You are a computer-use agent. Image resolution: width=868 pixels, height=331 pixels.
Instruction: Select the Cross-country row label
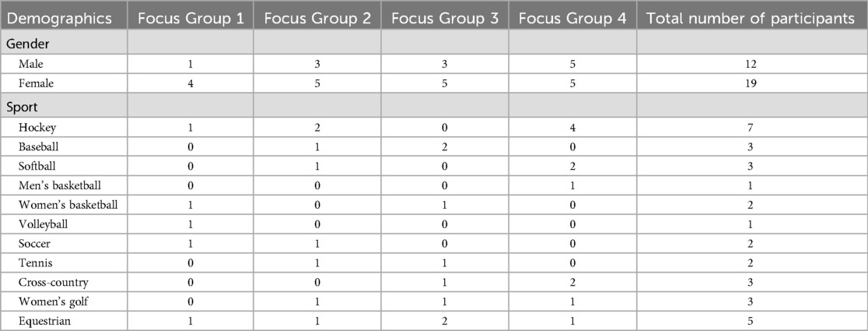[46, 282]
